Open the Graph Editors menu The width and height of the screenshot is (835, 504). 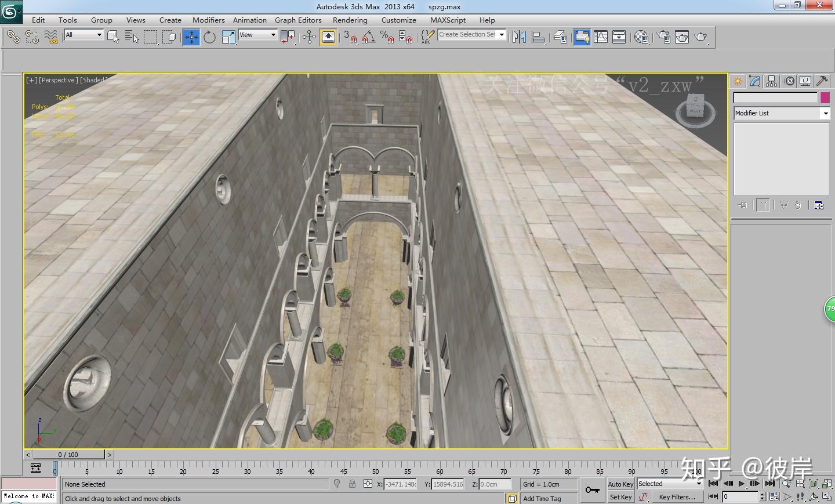298,20
